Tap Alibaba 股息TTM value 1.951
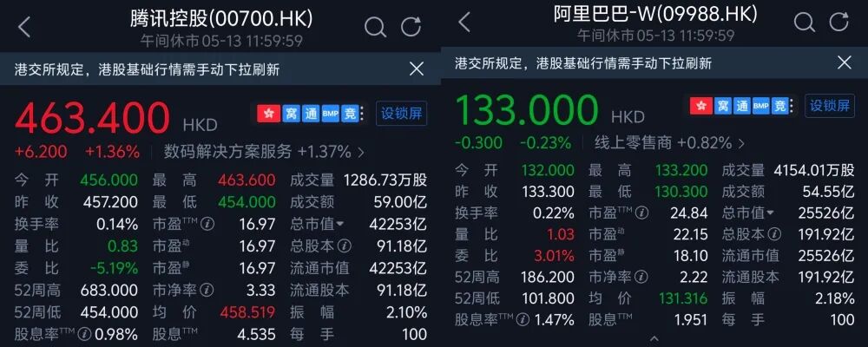The height and width of the screenshot is (347, 868). pos(690,320)
